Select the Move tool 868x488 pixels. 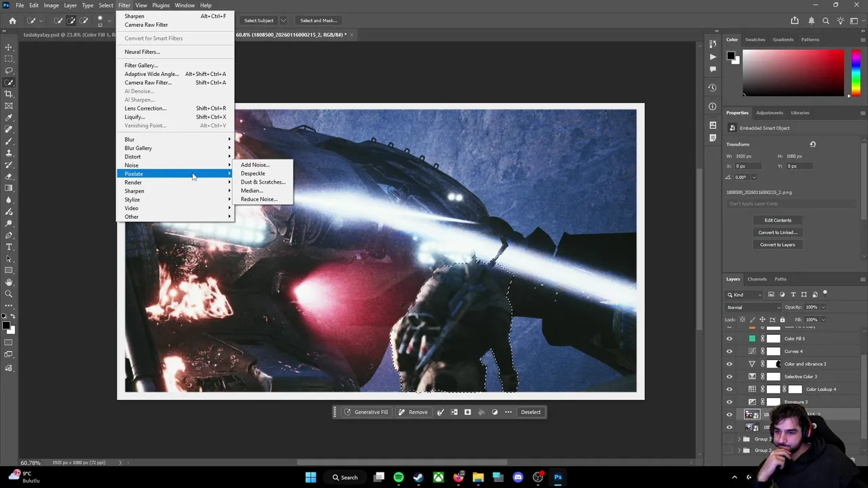9,47
